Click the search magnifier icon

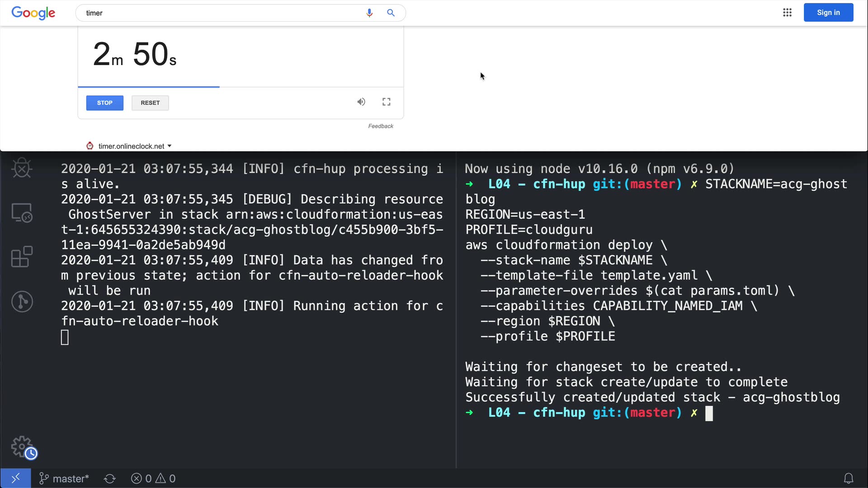click(x=391, y=13)
